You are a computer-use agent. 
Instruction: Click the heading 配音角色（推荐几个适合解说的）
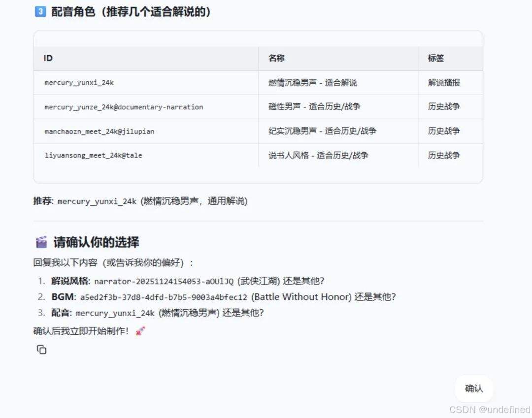pyautogui.click(x=131, y=11)
